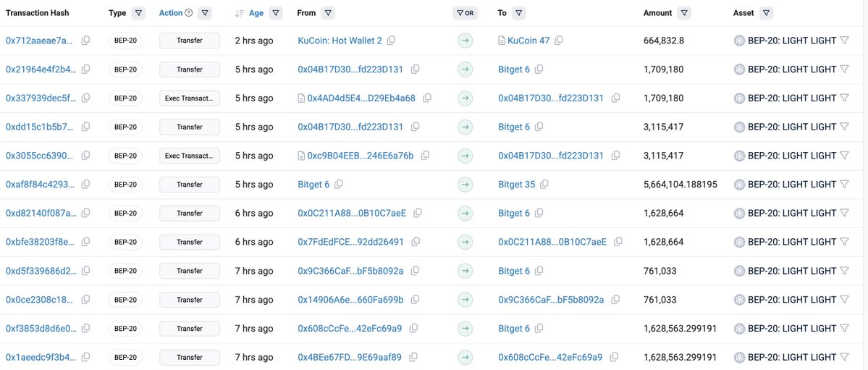This screenshot has height=370, width=868.
Task: Copy the 0x4AD4d5E4...D29Eb4a68 sender address
Action: tap(426, 98)
